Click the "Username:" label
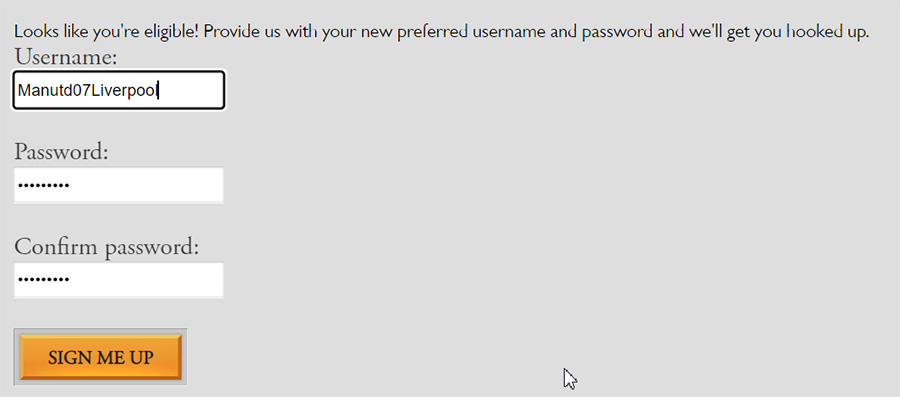 66,57
